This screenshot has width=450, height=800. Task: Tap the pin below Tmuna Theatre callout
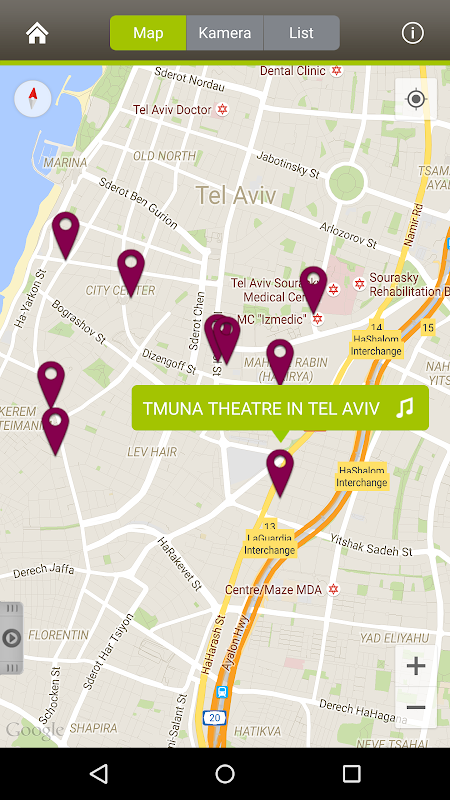coord(280,473)
